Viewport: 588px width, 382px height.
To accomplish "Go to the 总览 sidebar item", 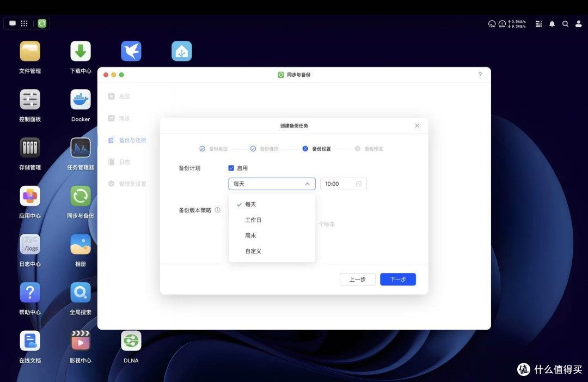I will coord(119,96).
